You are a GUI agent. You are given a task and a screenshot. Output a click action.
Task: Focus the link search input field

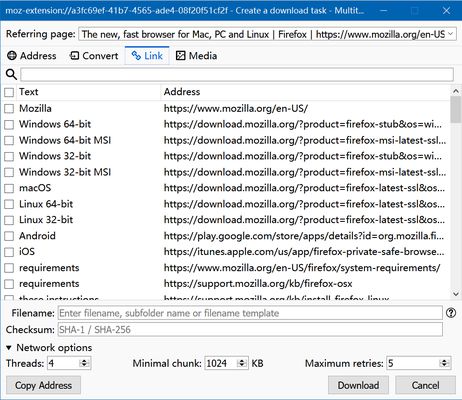tap(237, 74)
